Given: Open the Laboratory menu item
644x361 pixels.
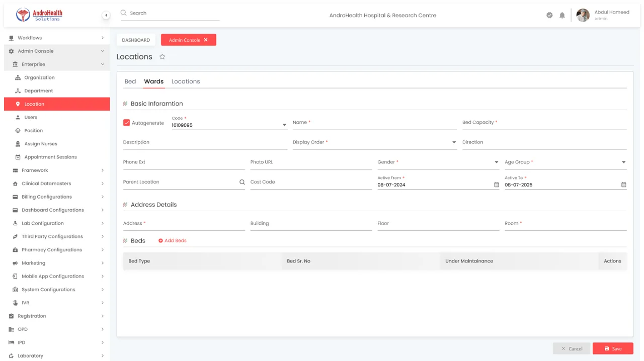Looking at the screenshot, I should 57,355.
